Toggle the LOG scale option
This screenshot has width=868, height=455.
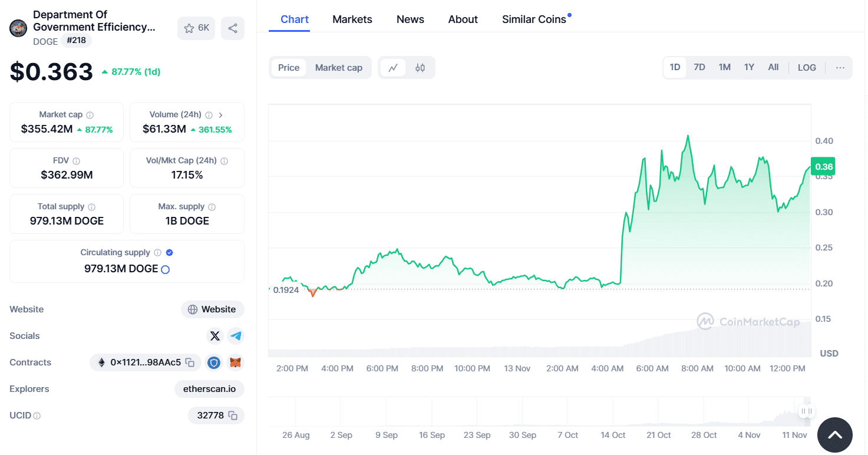tap(807, 68)
